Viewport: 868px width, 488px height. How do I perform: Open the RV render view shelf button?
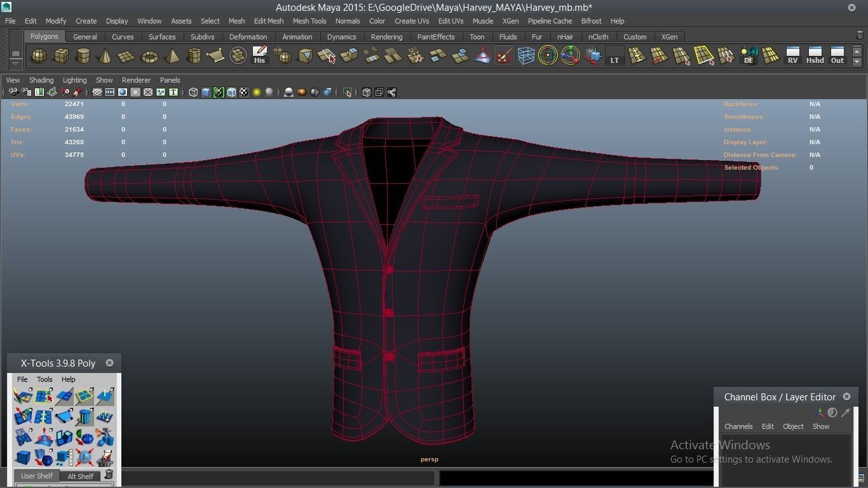click(x=792, y=56)
